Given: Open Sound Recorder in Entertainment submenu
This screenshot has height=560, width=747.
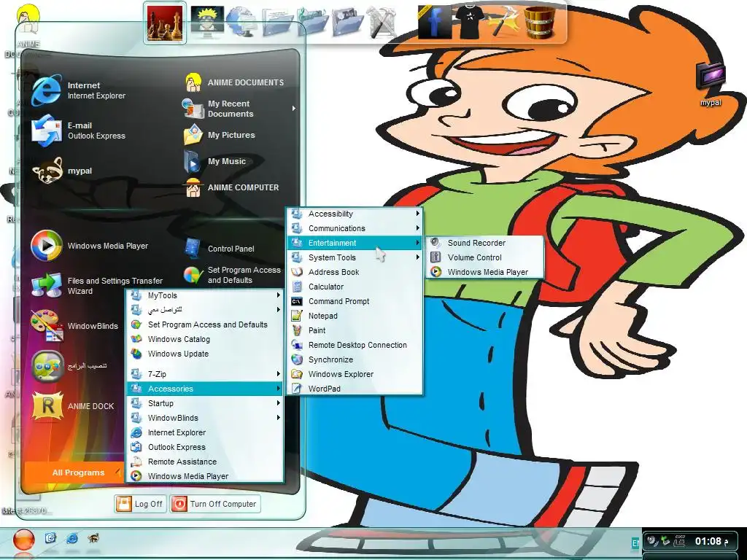Looking at the screenshot, I should pos(484,243).
